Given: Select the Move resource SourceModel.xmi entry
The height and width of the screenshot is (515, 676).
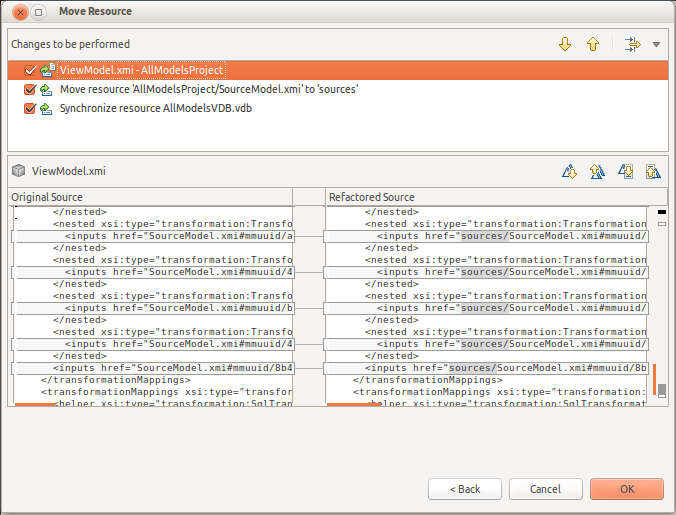Looking at the screenshot, I should point(208,89).
